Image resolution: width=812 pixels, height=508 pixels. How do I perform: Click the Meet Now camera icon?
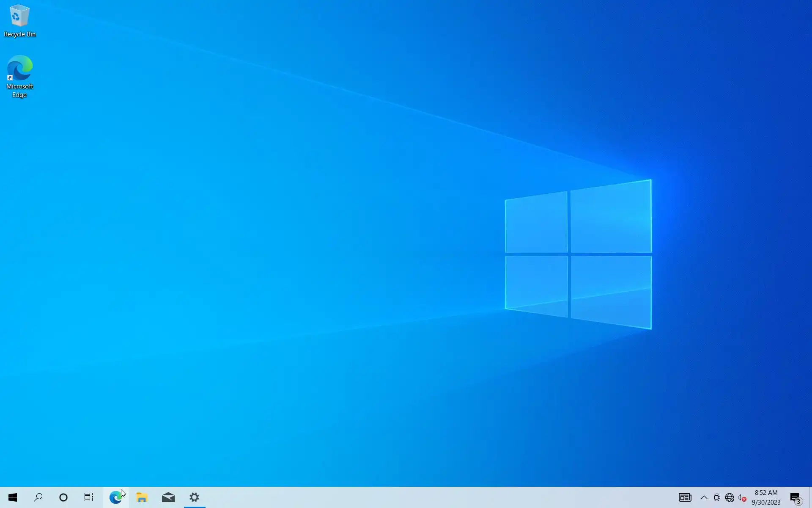[x=717, y=497]
